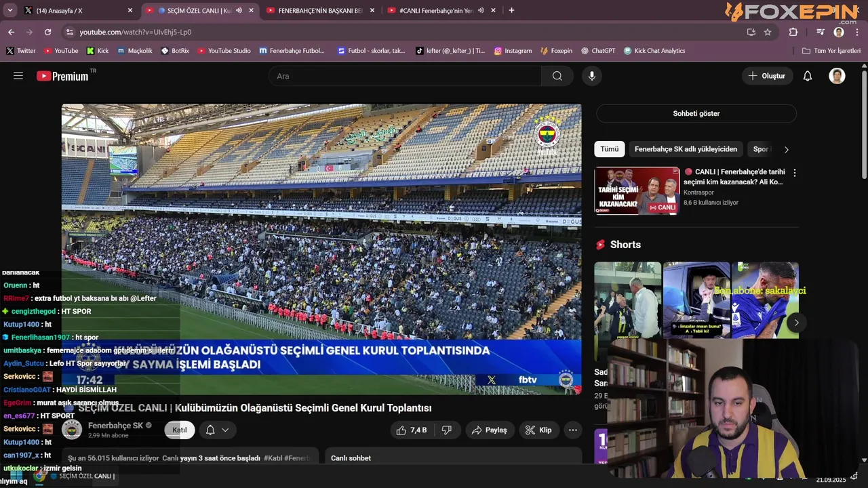Image resolution: width=868 pixels, height=488 pixels.
Task: Open the browser extensions puzzle icon
Action: click(x=793, y=32)
